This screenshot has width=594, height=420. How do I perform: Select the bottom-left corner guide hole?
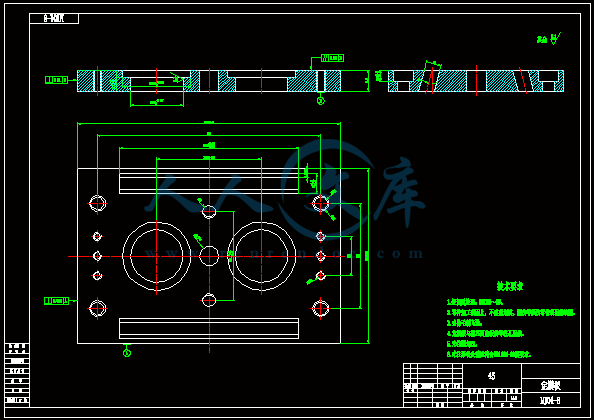(x=97, y=308)
